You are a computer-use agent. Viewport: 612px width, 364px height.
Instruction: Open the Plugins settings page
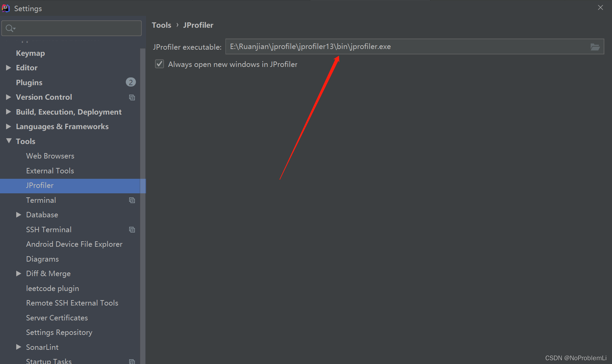29,82
